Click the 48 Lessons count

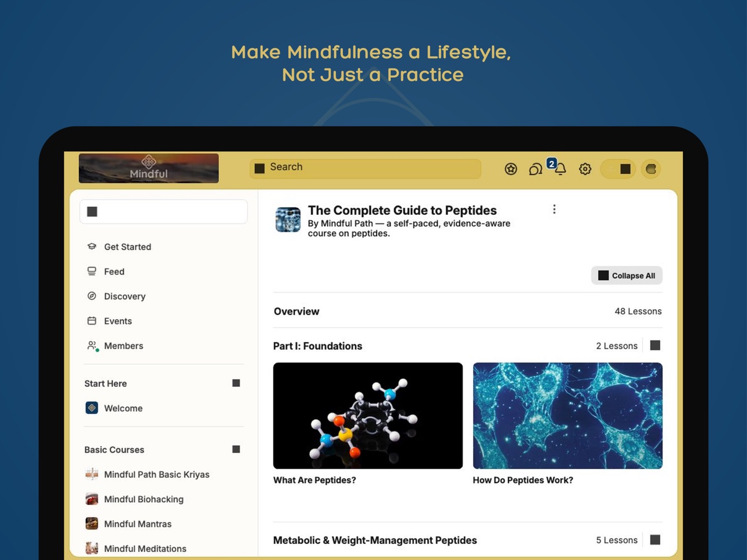point(638,312)
